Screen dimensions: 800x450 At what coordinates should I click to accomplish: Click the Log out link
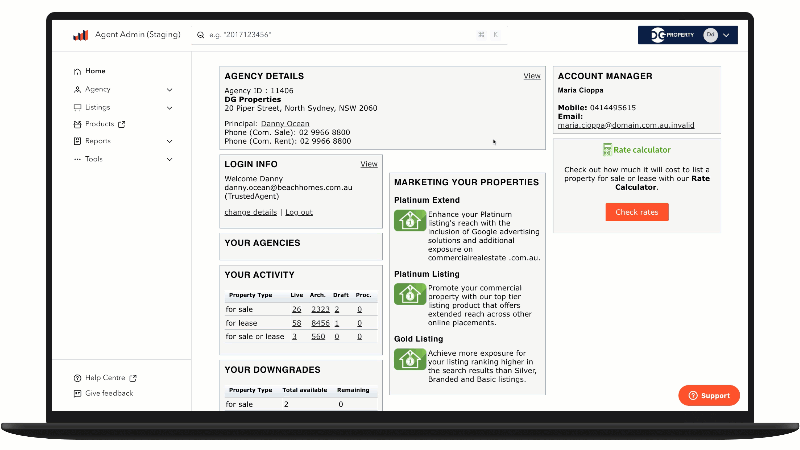tap(299, 212)
